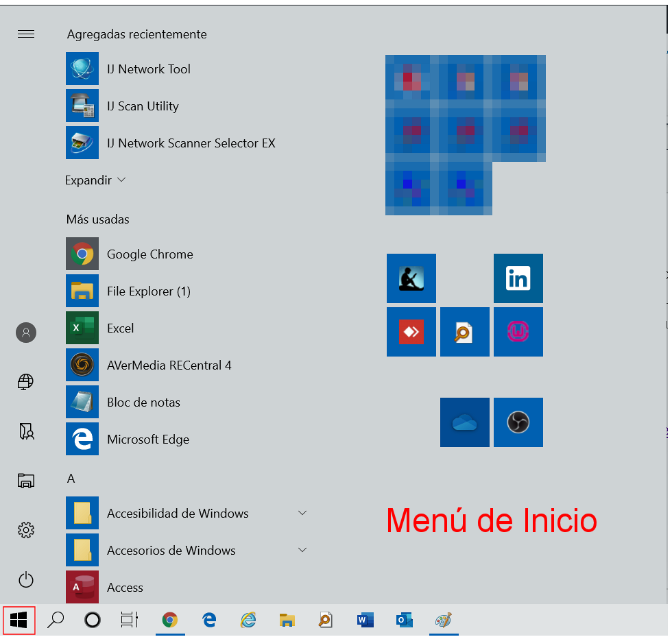Click the user account icon in sidebar
672x637 pixels.
[26, 333]
